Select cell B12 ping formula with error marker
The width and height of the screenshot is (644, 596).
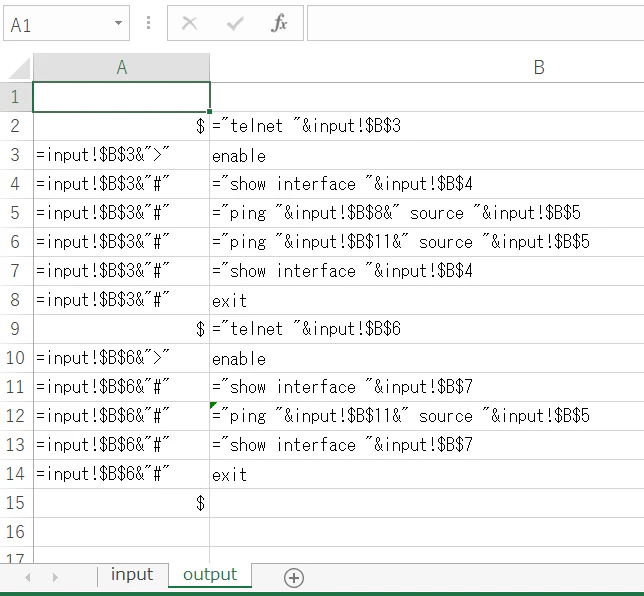[427, 416]
